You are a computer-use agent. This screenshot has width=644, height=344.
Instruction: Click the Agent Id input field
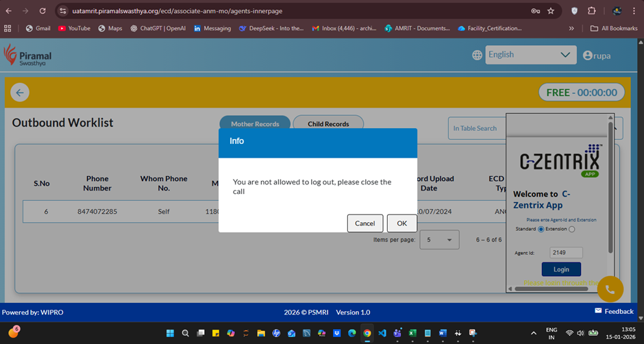(x=566, y=252)
